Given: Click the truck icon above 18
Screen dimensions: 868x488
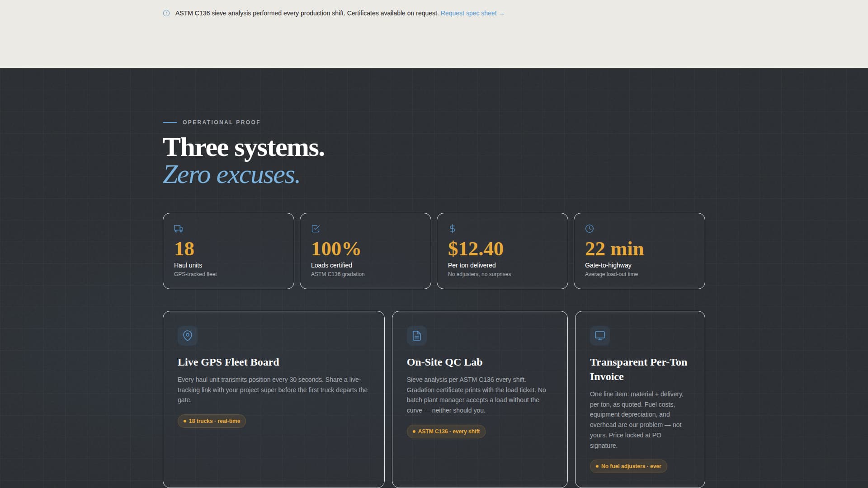Looking at the screenshot, I should click(179, 229).
